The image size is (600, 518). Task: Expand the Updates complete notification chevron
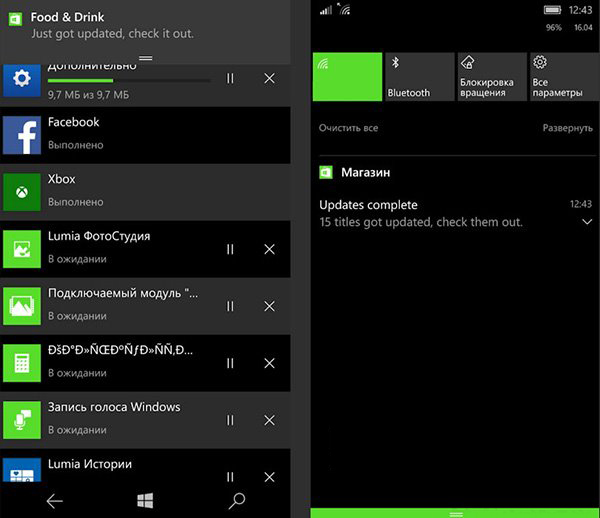click(x=587, y=222)
